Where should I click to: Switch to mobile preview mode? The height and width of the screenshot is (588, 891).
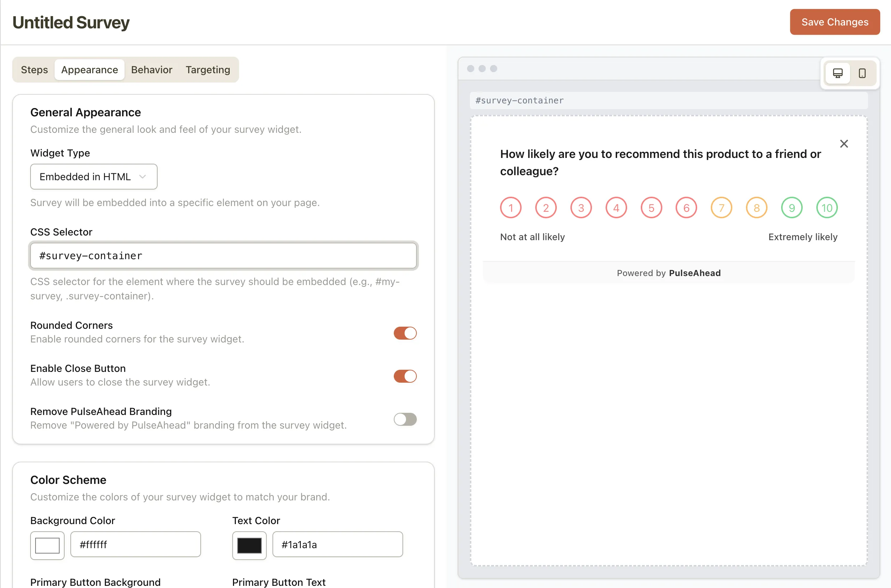point(862,73)
